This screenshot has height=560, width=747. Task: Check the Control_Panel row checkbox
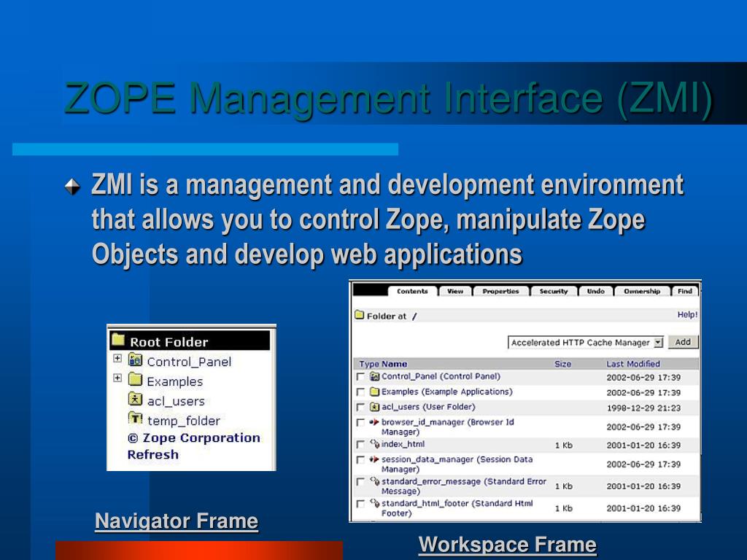click(360, 377)
